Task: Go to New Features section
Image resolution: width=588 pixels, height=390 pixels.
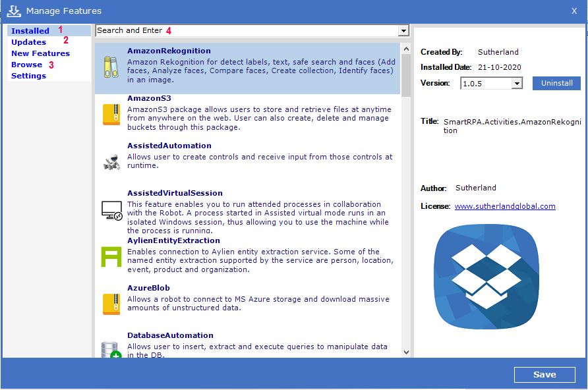Action: point(40,53)
